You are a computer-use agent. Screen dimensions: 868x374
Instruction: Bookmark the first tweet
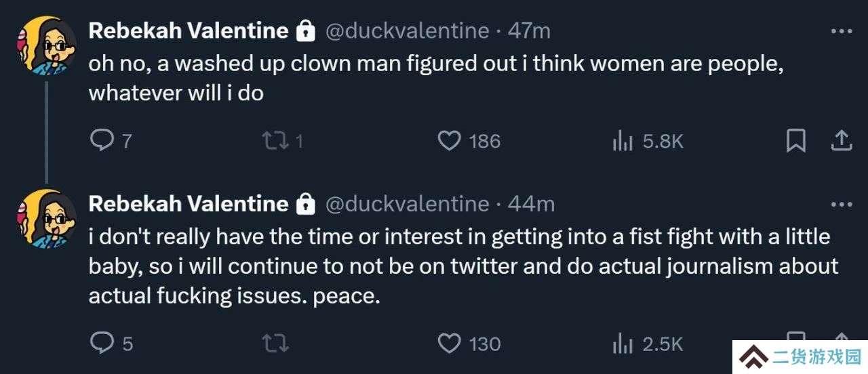click(x=795, y=141)
